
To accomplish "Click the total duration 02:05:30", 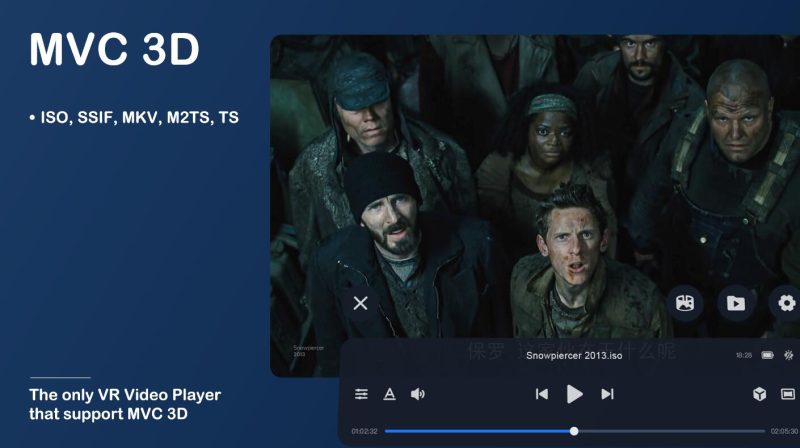I will 784,431.
